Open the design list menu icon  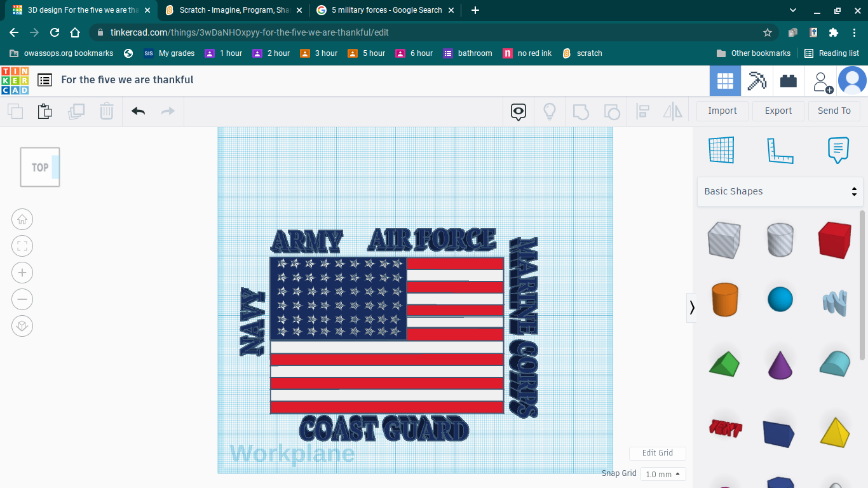click(44, 80)
